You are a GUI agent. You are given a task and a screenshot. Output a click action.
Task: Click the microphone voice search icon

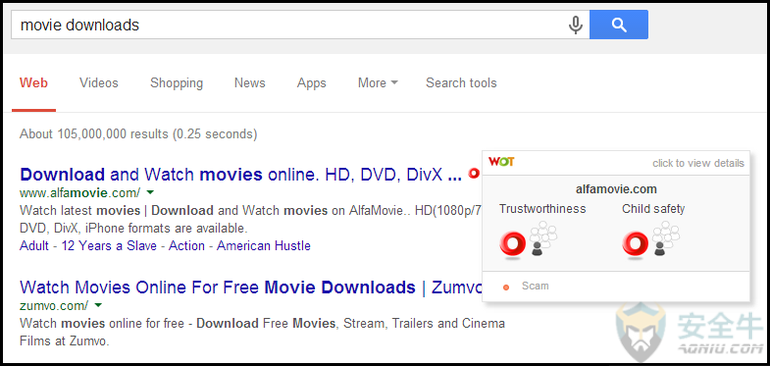(576, 25)
